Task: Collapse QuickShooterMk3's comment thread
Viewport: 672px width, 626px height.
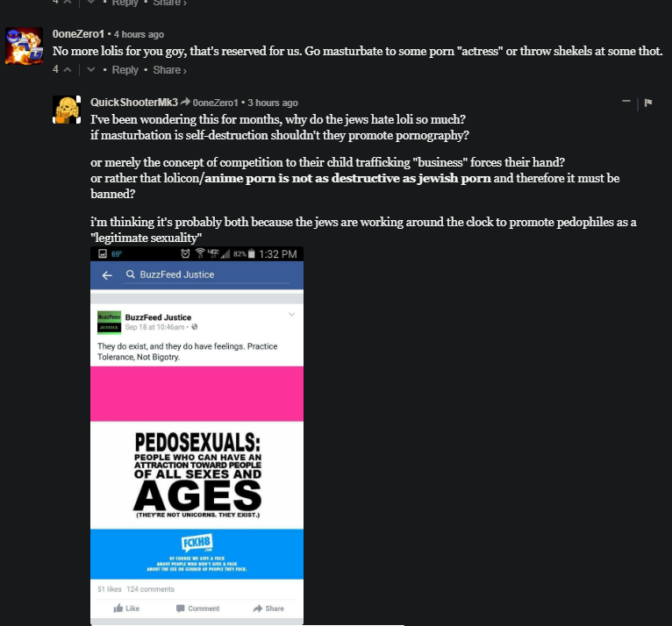Action: coord(626,102)
